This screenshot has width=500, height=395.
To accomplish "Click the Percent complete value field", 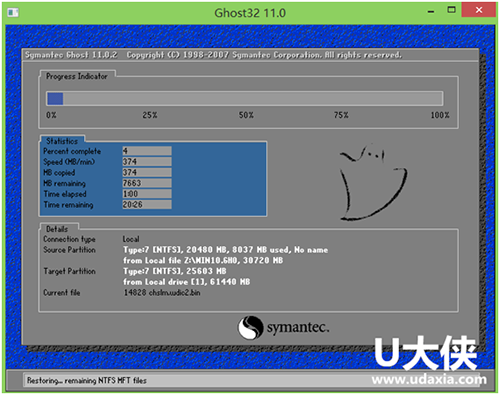I will 147,151.
